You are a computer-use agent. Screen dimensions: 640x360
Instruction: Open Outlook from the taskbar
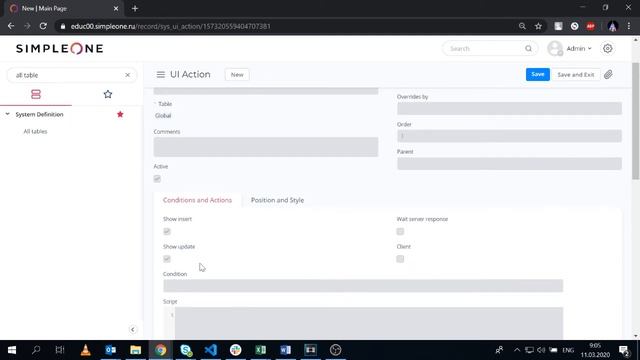[x=111, y=350]
